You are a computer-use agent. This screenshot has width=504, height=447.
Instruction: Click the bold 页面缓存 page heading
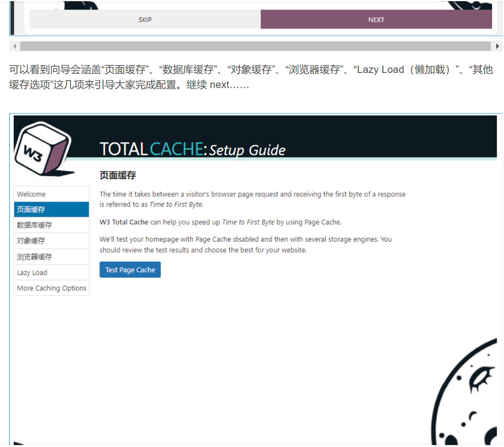point(118,175)
